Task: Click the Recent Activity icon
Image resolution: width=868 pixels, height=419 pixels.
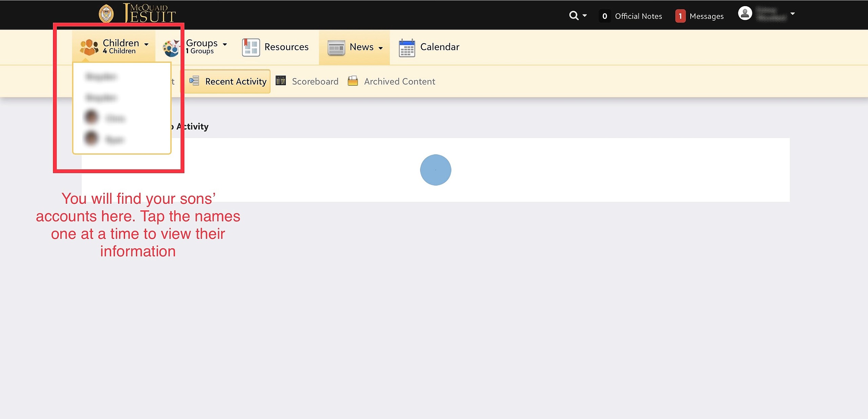Action: pyautogui.click(x=194, y=81)
